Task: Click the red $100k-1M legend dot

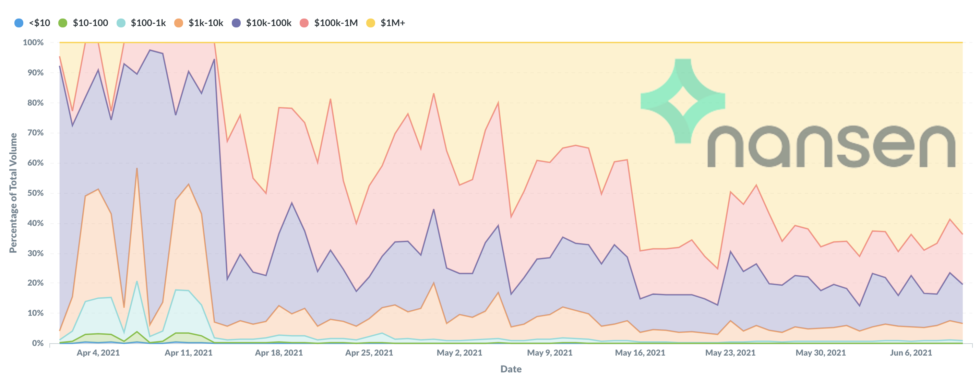Action: pyautogui.click(x=304, y=23)
